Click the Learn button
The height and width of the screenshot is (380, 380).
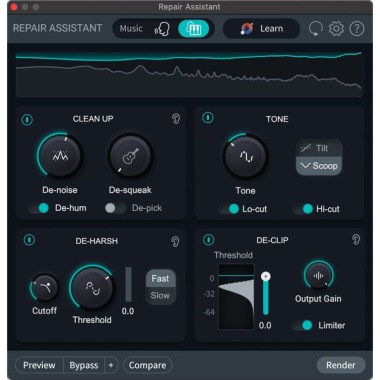pos(261,29)
